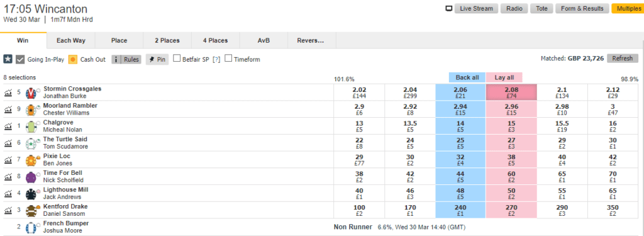Open graph icon for Stormin Crossgales

[x=8, y=93]
